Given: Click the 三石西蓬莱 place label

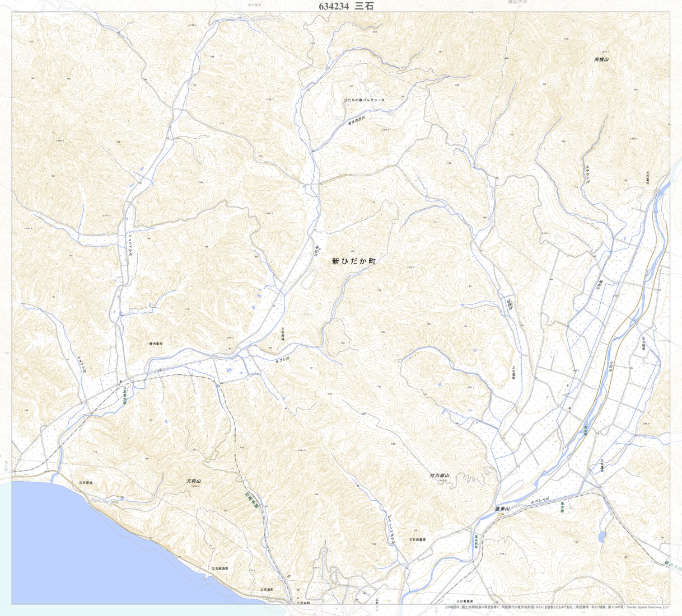Looking at the screenshot, I should (418, 539).
